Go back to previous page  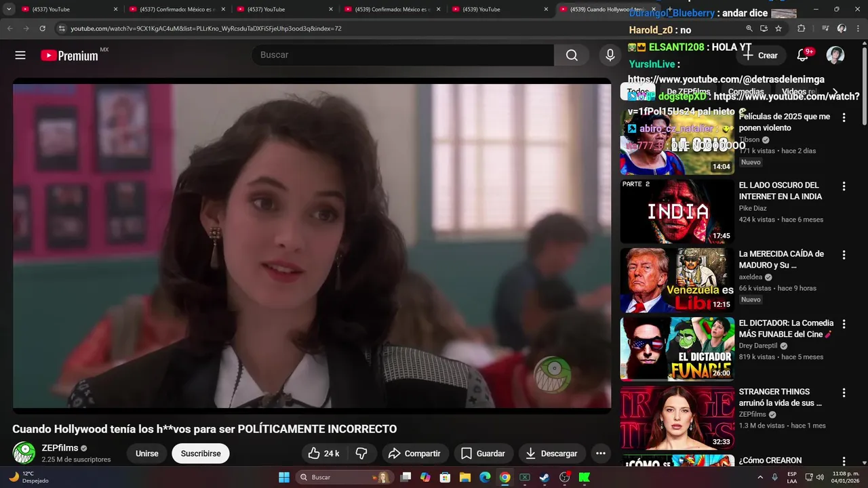9,28
